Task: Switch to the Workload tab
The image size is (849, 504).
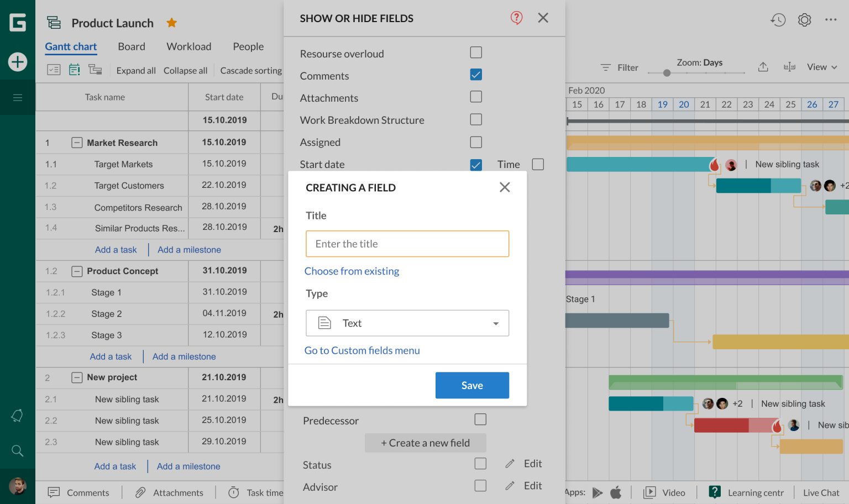Action: tap(188, 46)
